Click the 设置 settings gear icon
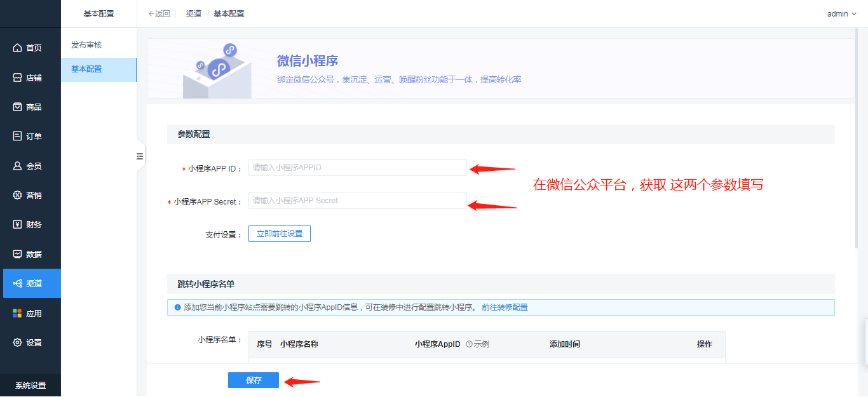 tap(18, 342)
